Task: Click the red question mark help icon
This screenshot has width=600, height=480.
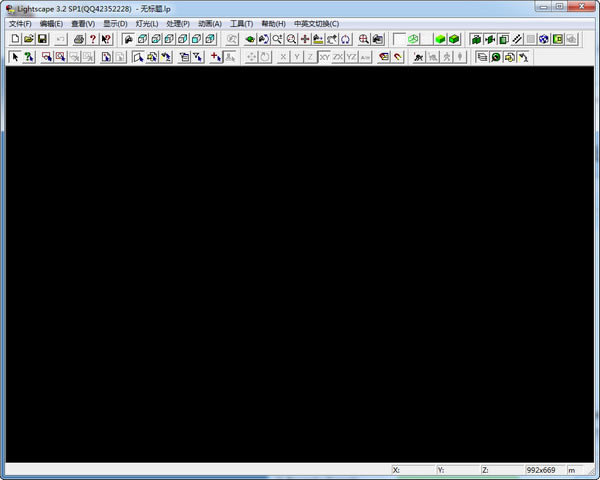Action: pyautogui.click(x=92, y=39)
